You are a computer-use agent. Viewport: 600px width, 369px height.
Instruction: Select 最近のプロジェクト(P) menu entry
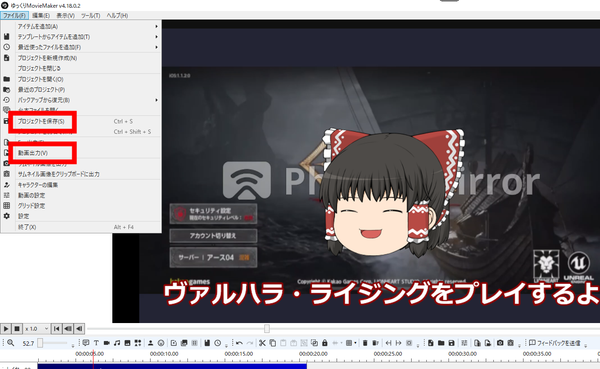click(81, 90)
